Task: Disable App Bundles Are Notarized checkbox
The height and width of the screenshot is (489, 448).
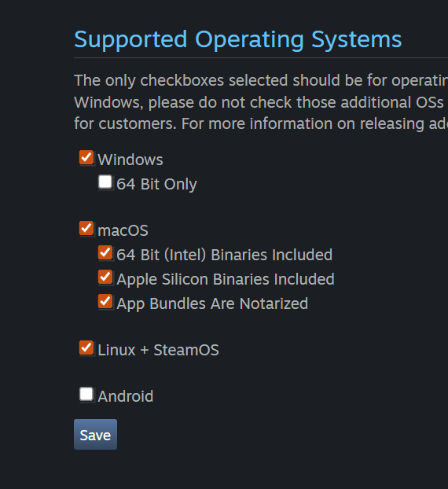Action: pos(105,302)
